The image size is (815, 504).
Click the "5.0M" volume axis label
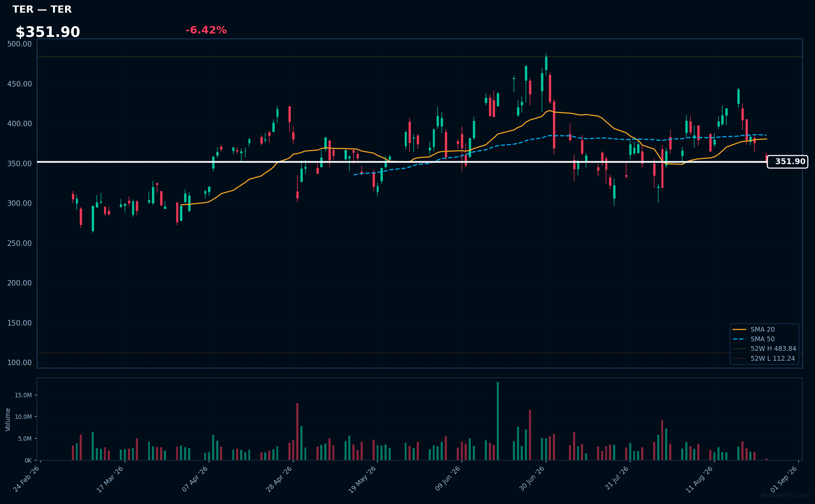coord(25,439)
